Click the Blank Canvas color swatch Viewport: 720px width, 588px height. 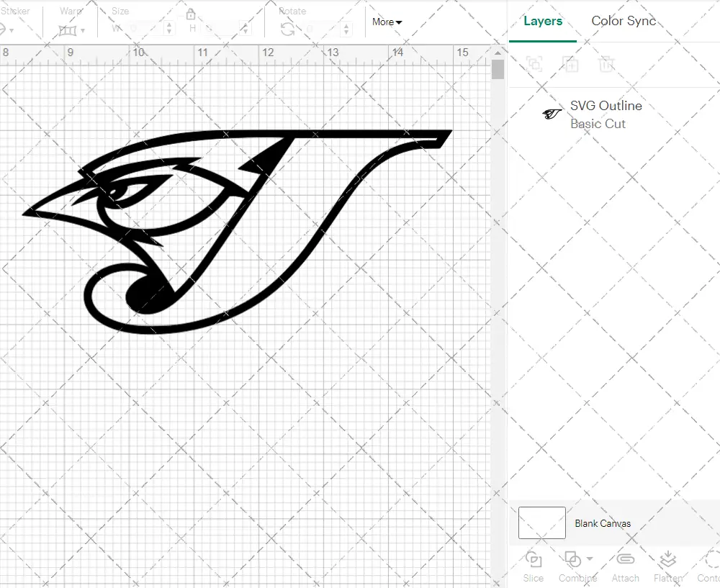(542, 523)
